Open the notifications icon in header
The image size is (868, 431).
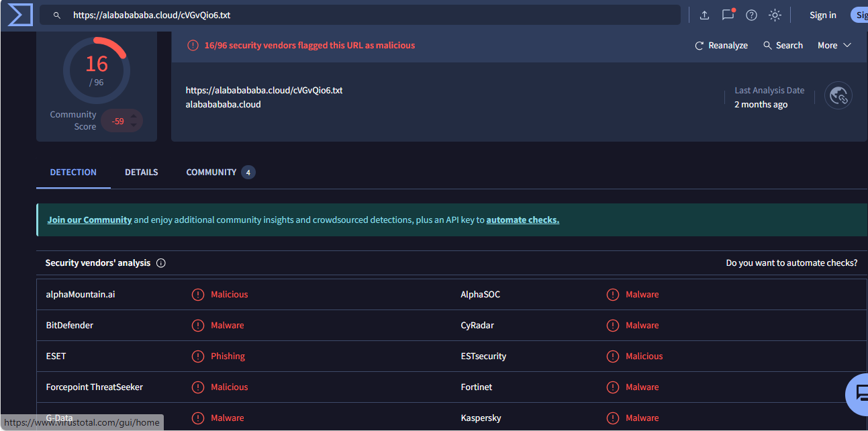point(728,15)
